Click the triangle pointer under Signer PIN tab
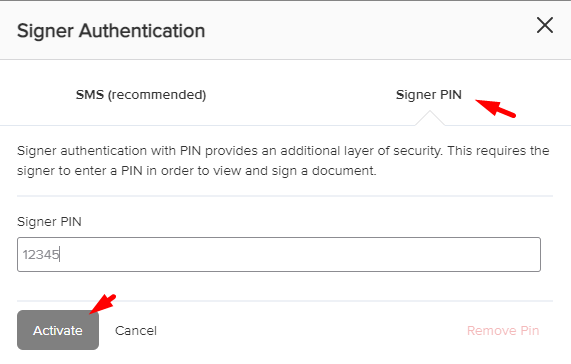The height and width of the screenshot is (364, 571). tap(430, 118)
